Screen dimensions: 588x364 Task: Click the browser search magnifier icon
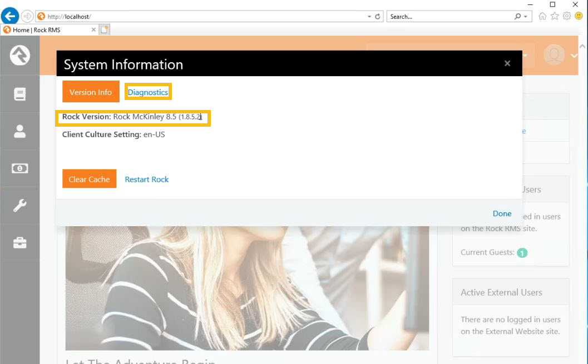[517, 17]
